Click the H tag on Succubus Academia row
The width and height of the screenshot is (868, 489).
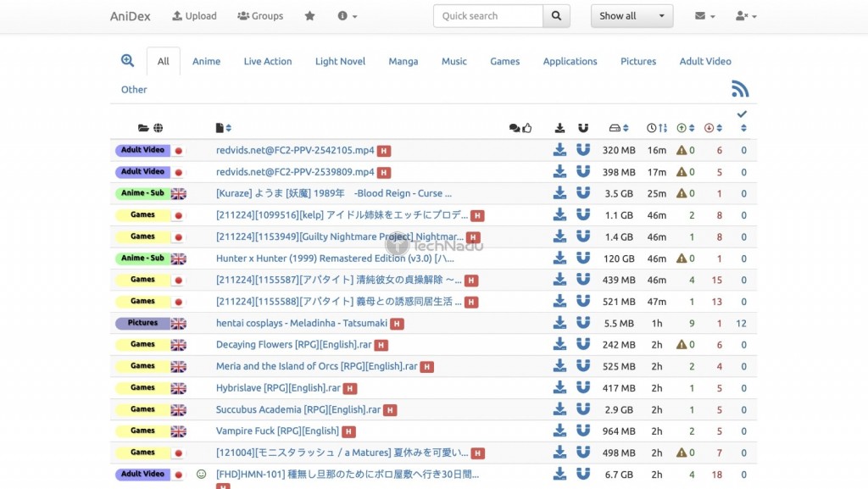coord(390,410)
